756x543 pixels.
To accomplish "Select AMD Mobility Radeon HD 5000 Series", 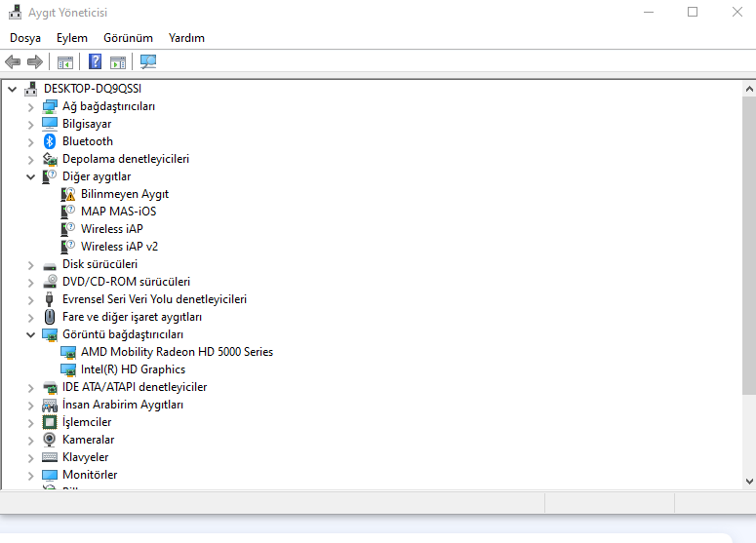I will coord(177,352).
